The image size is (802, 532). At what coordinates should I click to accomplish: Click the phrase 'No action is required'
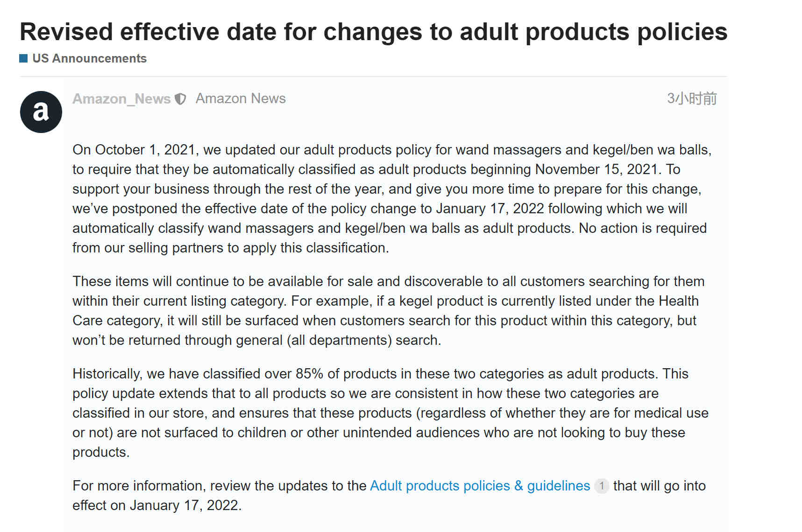coord(643,228)
